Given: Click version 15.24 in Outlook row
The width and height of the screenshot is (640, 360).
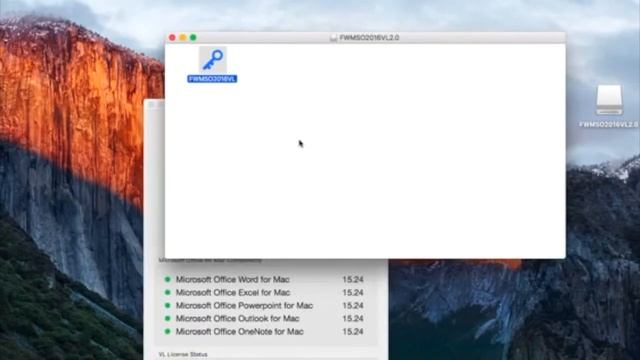Looking at the screenshot, I should point(353,318).
